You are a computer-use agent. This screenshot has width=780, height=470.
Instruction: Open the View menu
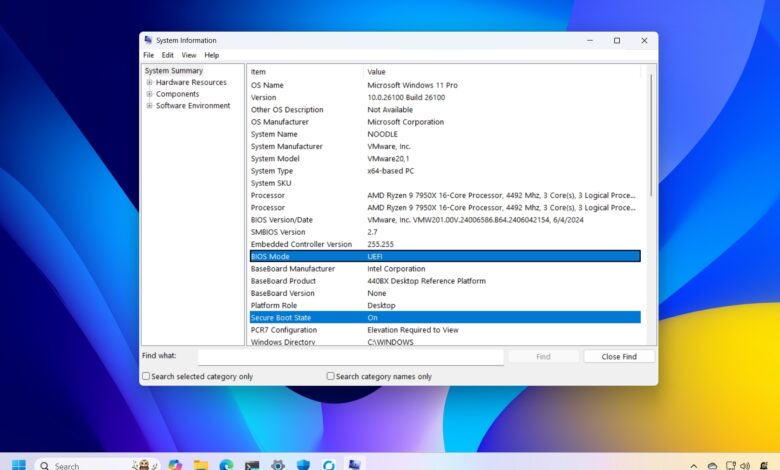tap(189, 55)
